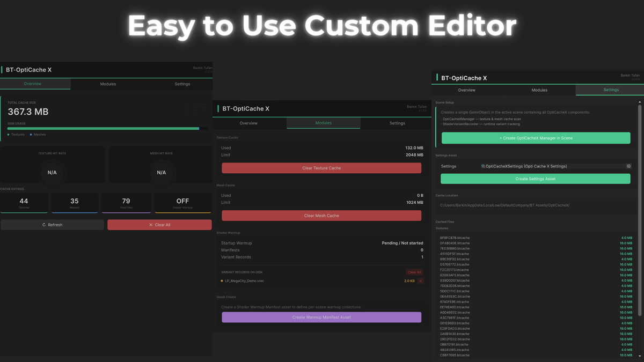Click scrollbar up arrow in settings panel
Screen dimensions: 644x362
639,102
